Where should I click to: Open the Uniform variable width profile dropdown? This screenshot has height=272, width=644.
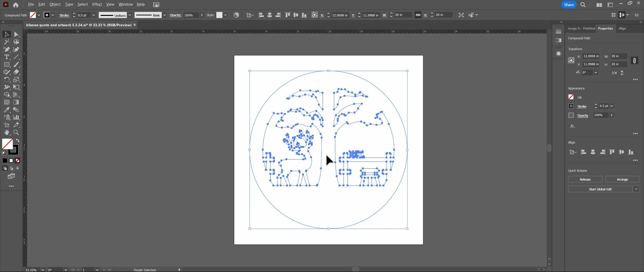[130, 15]
